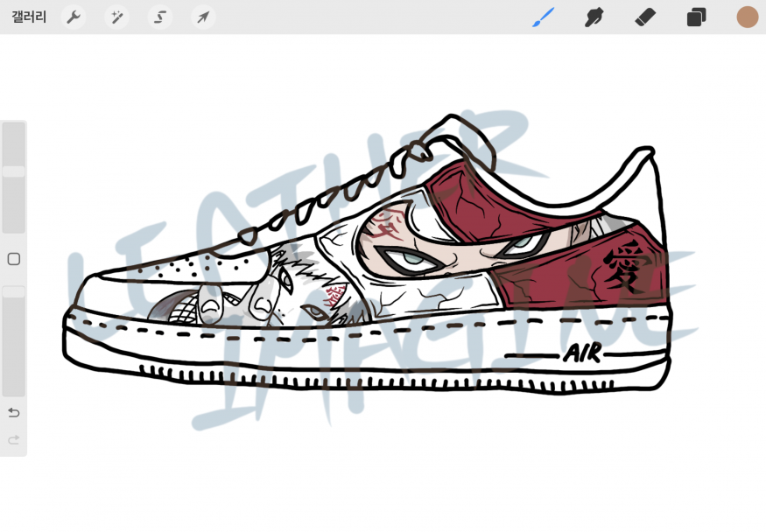Click the brush size slider handle
Screen dimensions: 766x532
pos(13,171)
